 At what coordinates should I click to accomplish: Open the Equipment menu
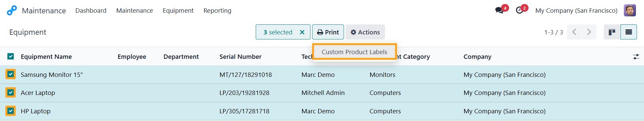(178, 11)
